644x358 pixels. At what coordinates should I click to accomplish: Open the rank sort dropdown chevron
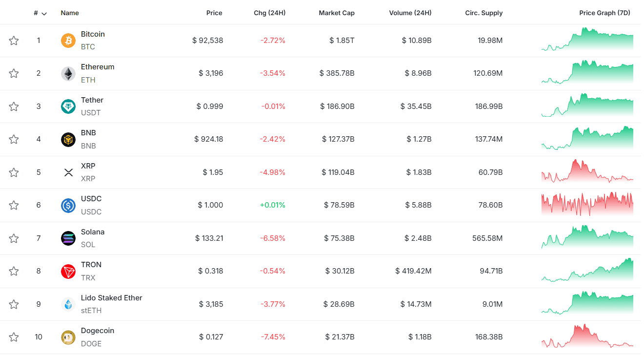(45, 13)
